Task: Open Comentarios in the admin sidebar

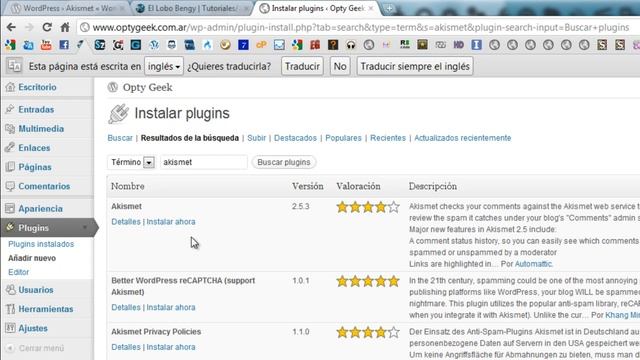Action: pyautogui.click(x=44, y=186)
